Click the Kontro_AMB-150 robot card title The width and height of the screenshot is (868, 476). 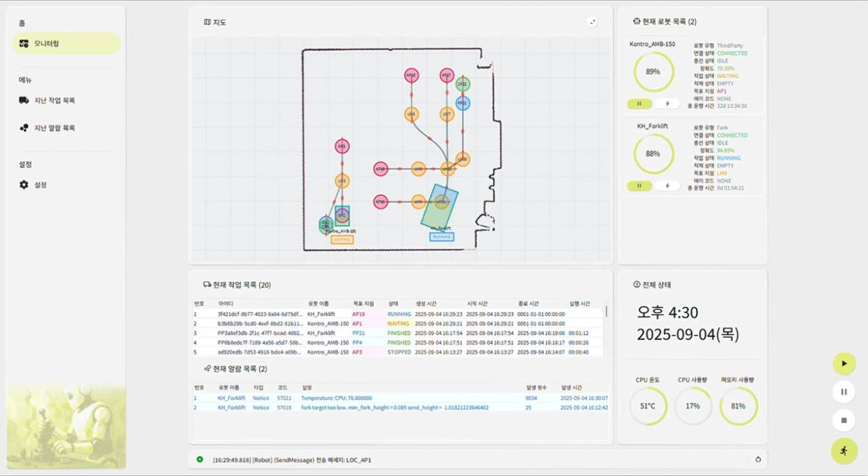(652, 44)
